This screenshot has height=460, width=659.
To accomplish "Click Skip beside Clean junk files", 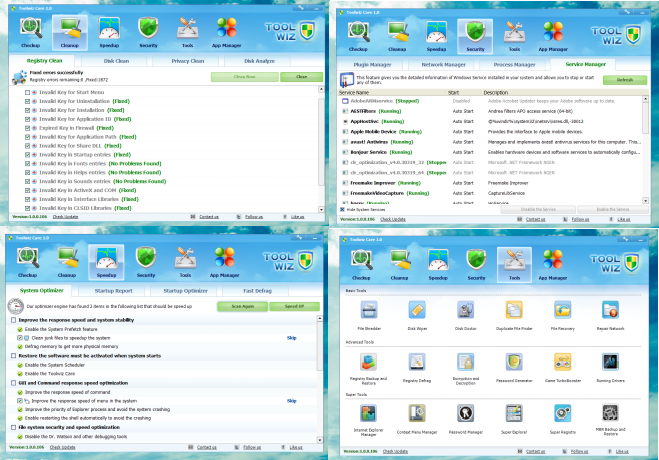I will click(291, 338).
